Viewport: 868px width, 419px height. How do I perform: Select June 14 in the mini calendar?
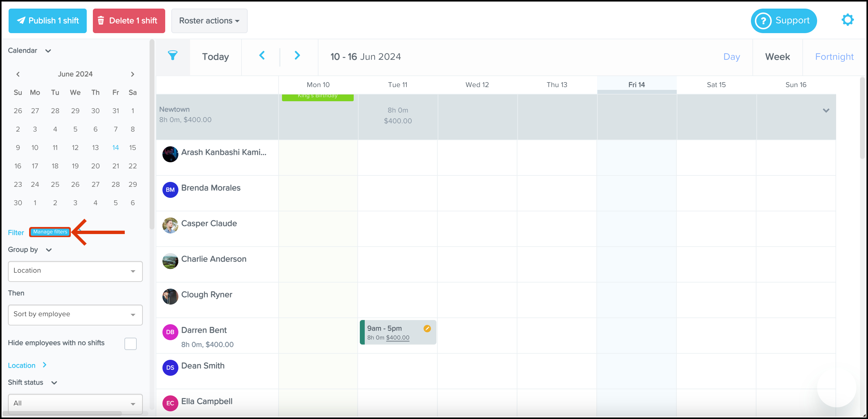[x=116, y=148]
